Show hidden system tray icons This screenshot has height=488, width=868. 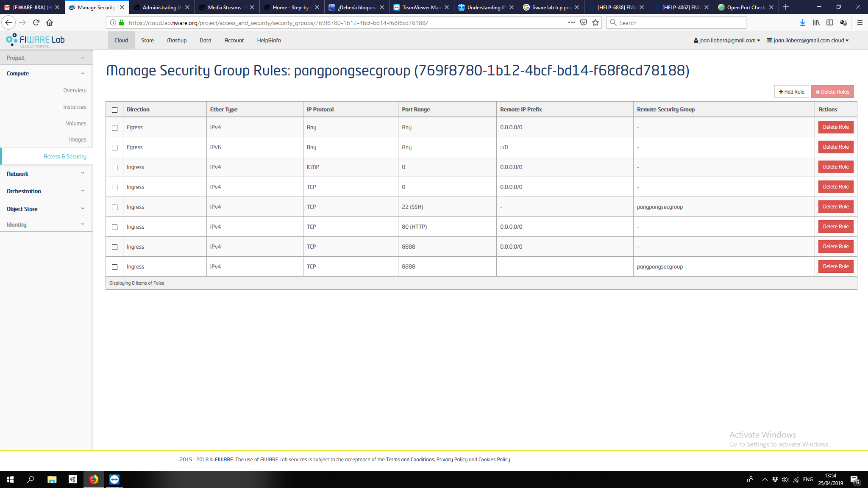point(765,480)
